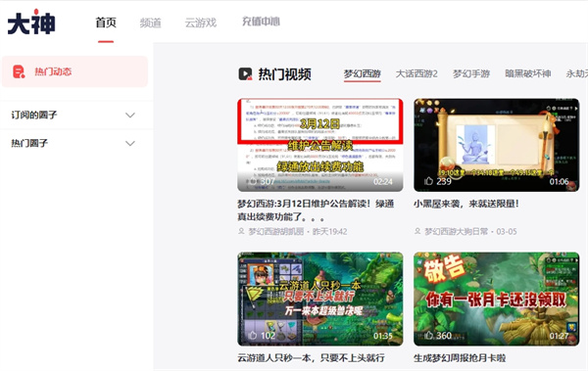Open author 梦幻西游胡凯丽's profile
588x371 pixels.
[276, 232]
